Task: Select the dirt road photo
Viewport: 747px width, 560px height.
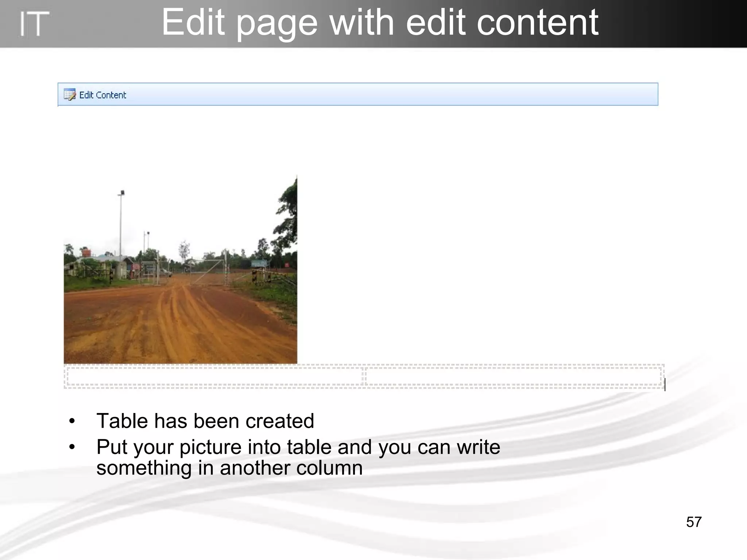Action: (180, 269)
